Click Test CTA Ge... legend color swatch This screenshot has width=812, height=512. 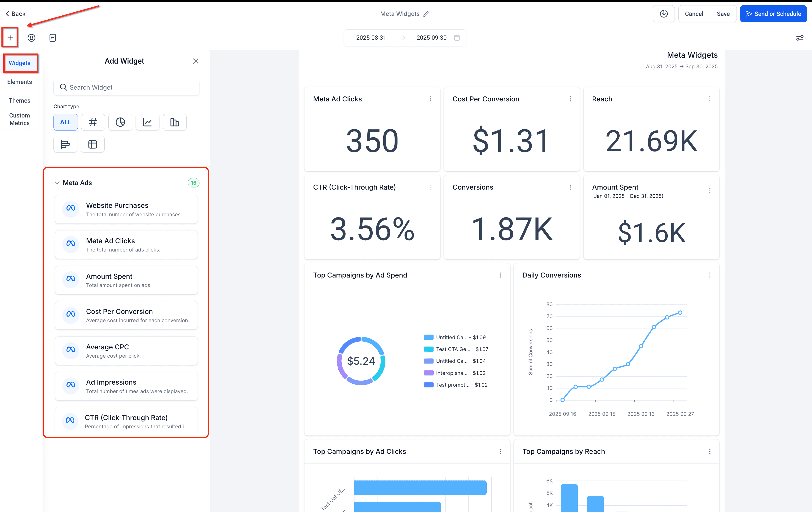point(428,349)
